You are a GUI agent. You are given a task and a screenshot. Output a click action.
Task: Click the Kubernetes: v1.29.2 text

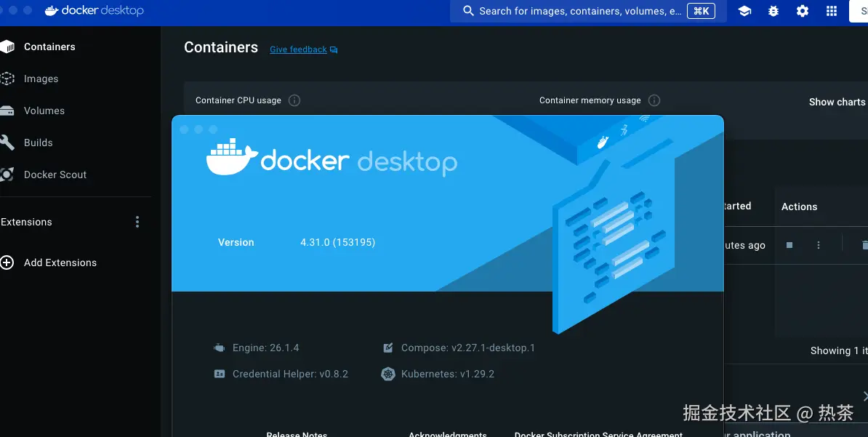click(448, 374)
